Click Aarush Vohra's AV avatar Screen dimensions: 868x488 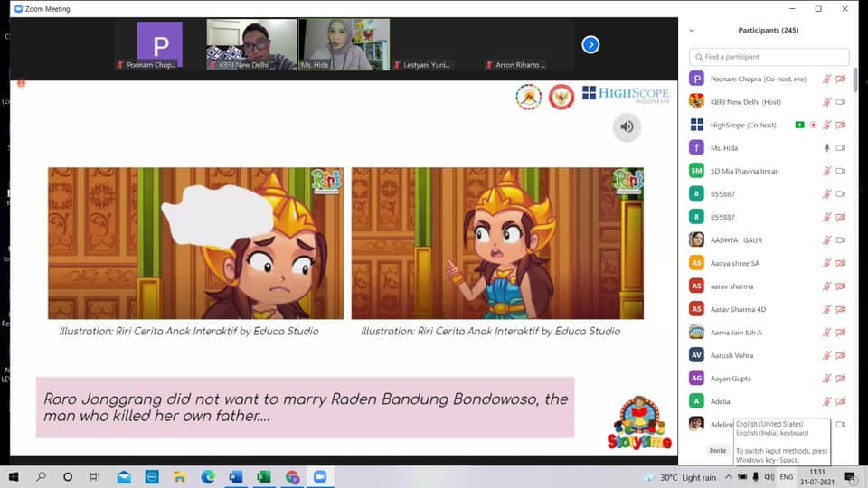click(x=696, y=355)
